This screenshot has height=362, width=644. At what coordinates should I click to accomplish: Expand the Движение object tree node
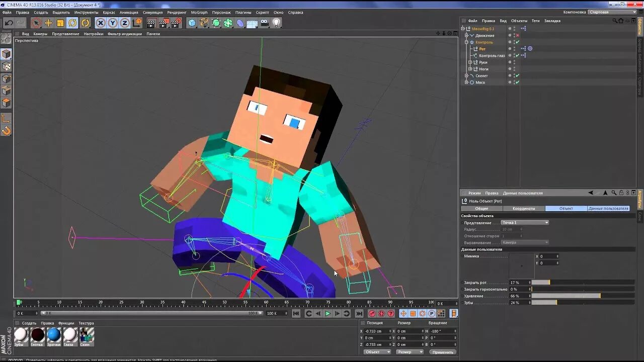tap(466, 36)
